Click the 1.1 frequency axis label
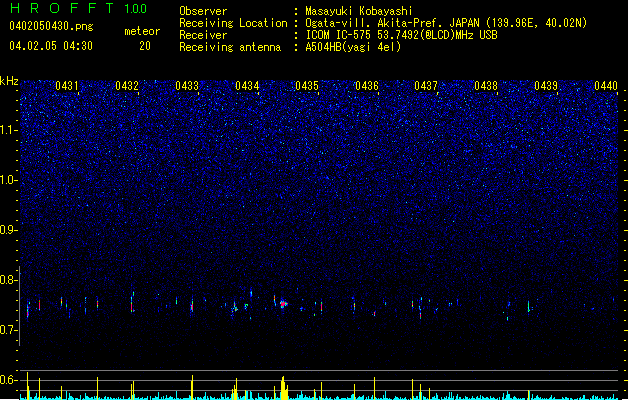Image resolution: width=629 pixels, height=400 pixels. [8, 130]
